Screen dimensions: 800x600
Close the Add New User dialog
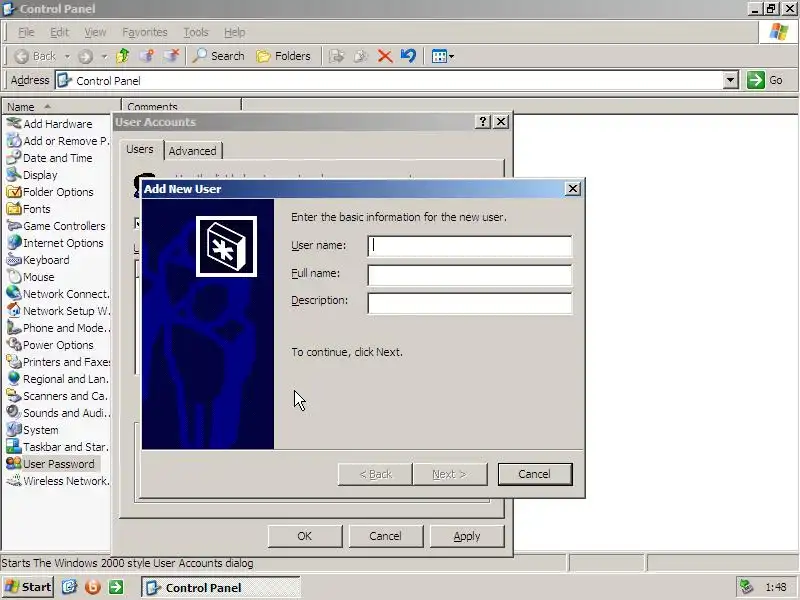pos(573,189)
